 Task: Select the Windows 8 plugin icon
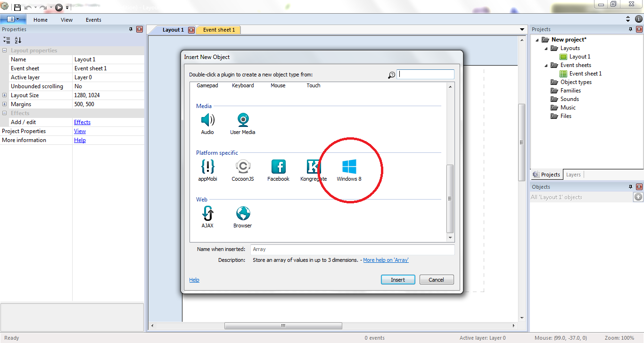[x=349, y=167]
